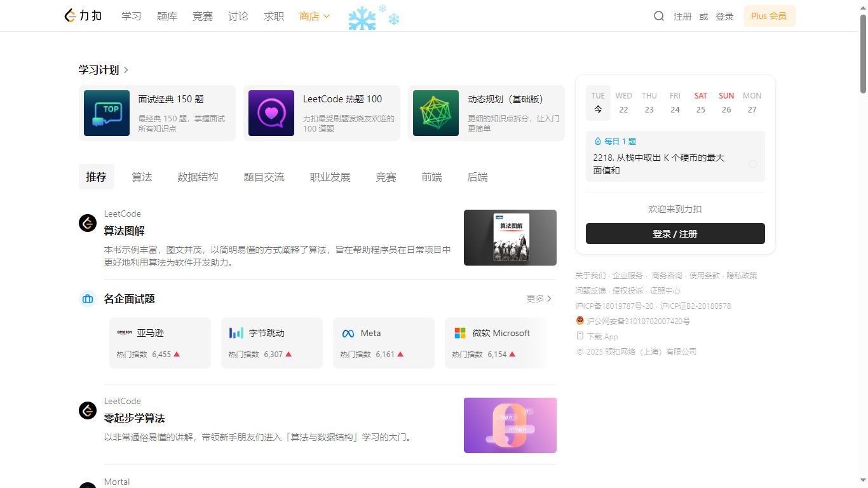Click the 登录 / 注册 button
Viewport: 868px width, 488px height.
click(675, 233)
